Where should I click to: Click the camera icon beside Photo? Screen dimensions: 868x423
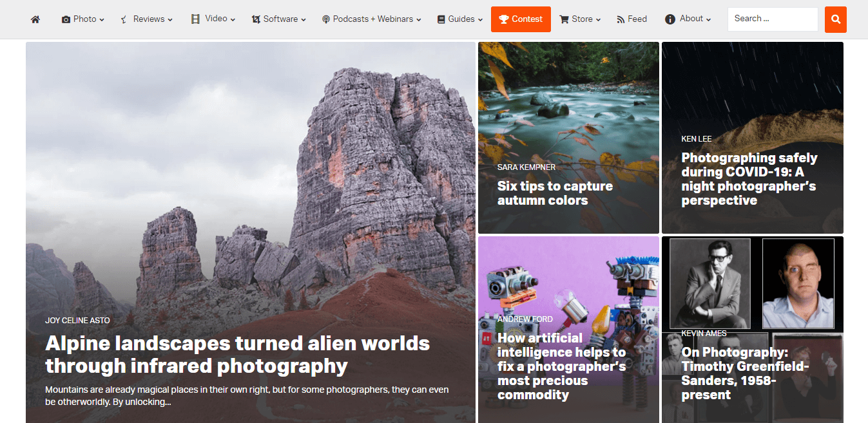point(66,19)
